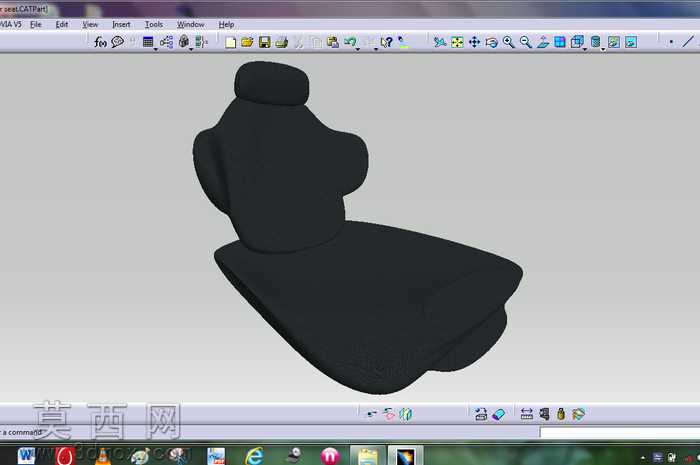Open the Design Table tool
The width and height of the screenshot is (700, 465).
pyautogui.click(x=148, y=42)
